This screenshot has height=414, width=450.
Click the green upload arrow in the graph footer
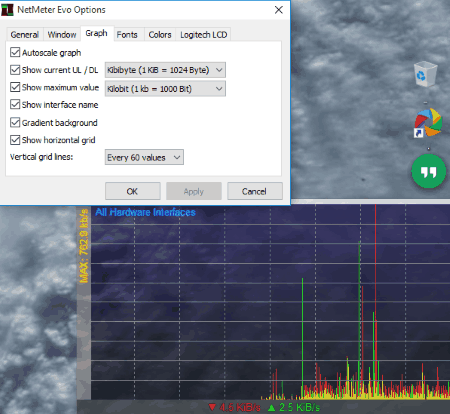click(272, 407)
